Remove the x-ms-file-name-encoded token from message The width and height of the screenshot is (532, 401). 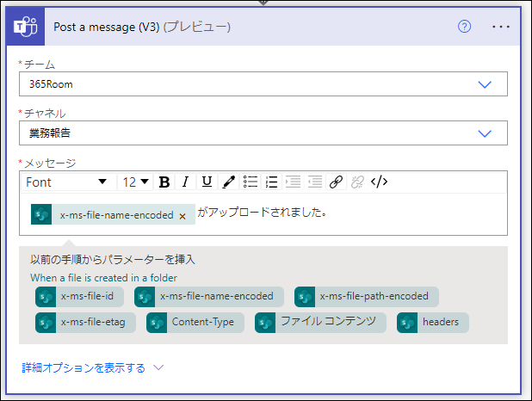[x=182, y=216]
